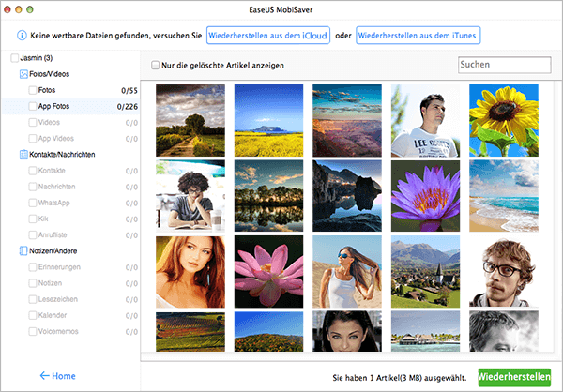
Task: Click into the Suchen search field
Action: click(x=505, y=65)
